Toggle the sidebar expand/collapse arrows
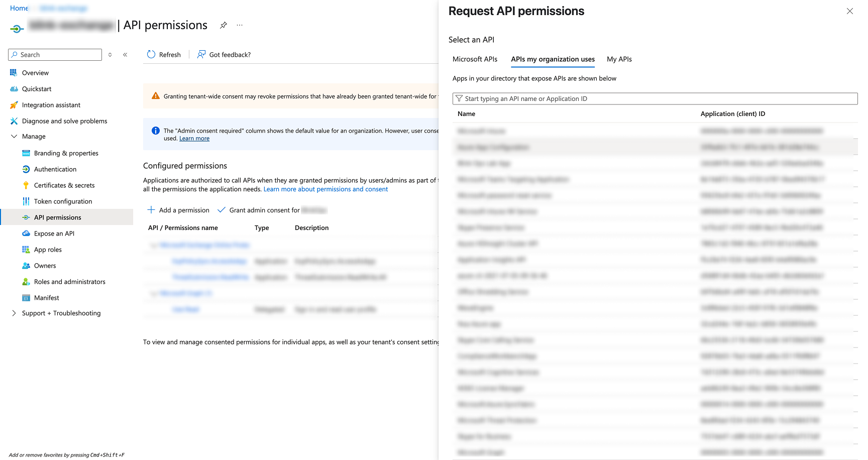868x460 pixels. [110, 55]
